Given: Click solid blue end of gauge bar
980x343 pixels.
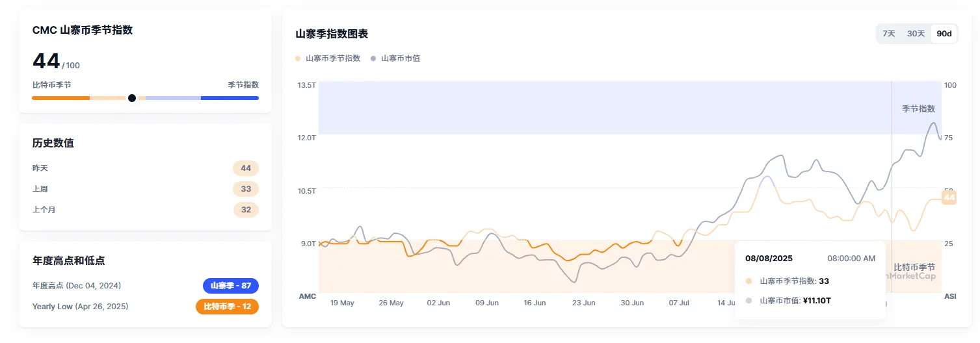Looking at the screenshot, I should point(230,98).
